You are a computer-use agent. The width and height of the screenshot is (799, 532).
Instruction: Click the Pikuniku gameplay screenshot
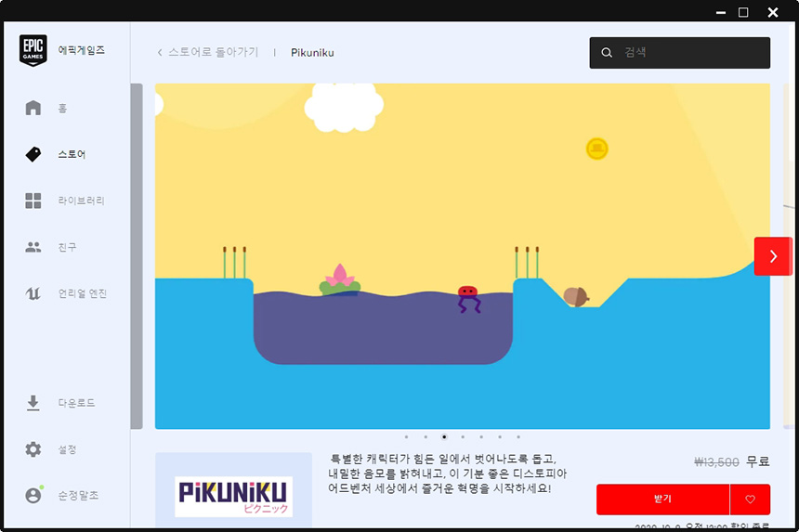coord(462,256)
